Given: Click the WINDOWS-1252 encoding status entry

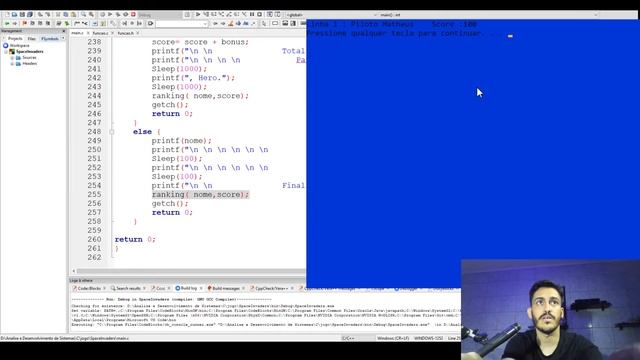Looking at the screenshot, I should click(x=428, y=338).
